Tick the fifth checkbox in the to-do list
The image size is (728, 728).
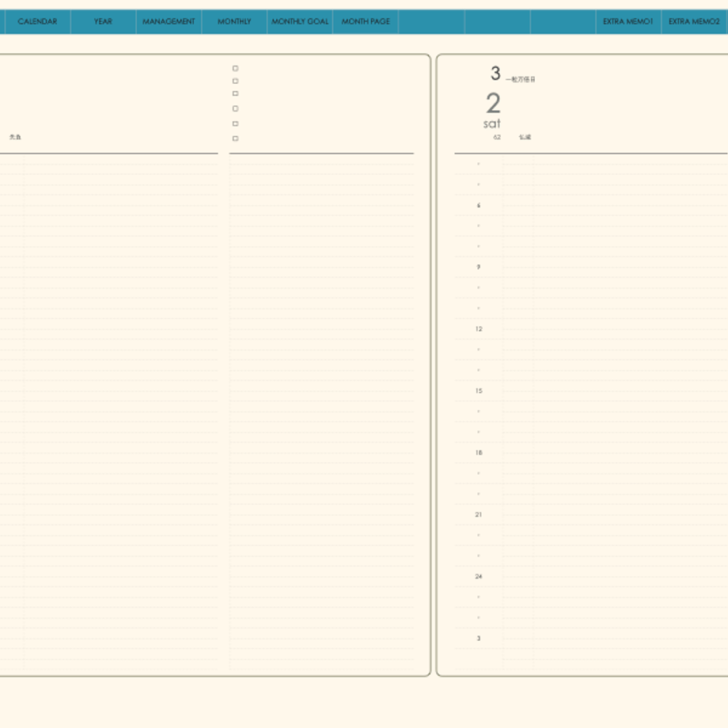point(235,123)
